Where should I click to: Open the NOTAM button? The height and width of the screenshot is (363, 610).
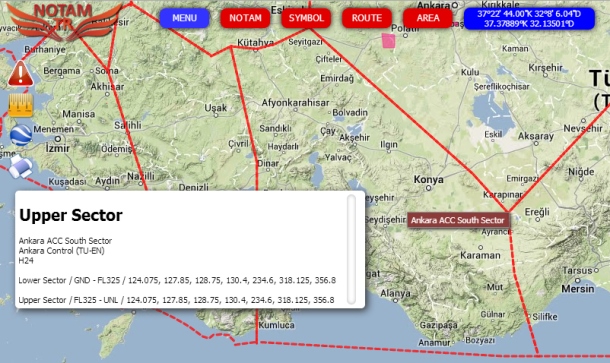coord(245,18)
